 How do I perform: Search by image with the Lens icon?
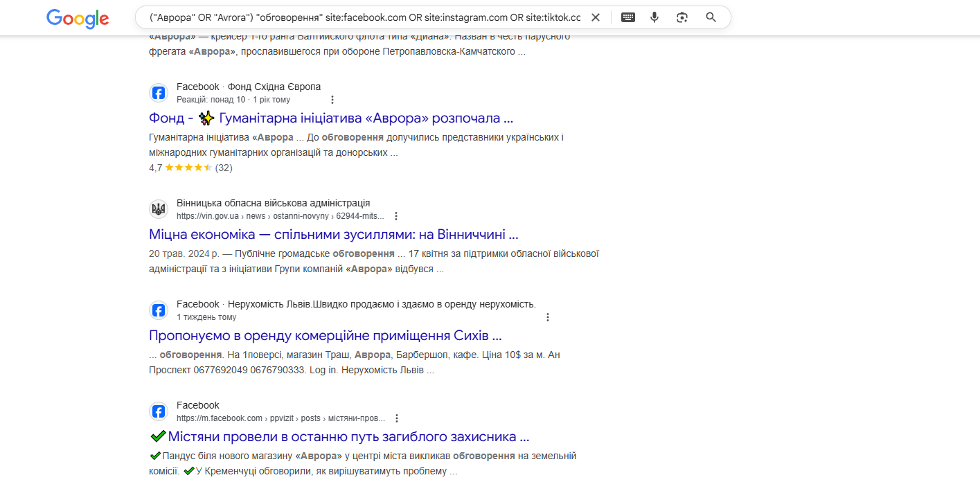click(682, 17)
